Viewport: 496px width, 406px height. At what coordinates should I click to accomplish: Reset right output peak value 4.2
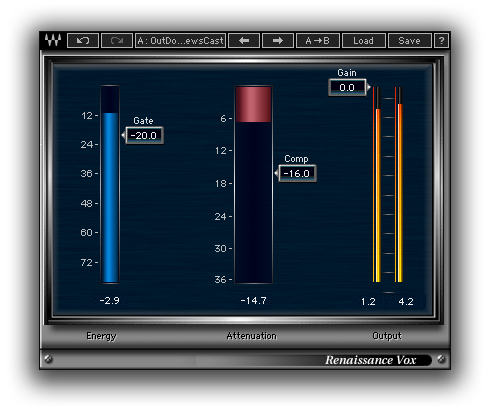406,302
